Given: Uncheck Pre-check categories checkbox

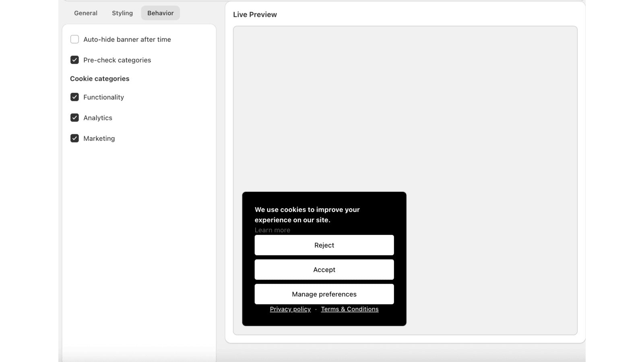Looking at the screenshot, I should click(74, 60).
